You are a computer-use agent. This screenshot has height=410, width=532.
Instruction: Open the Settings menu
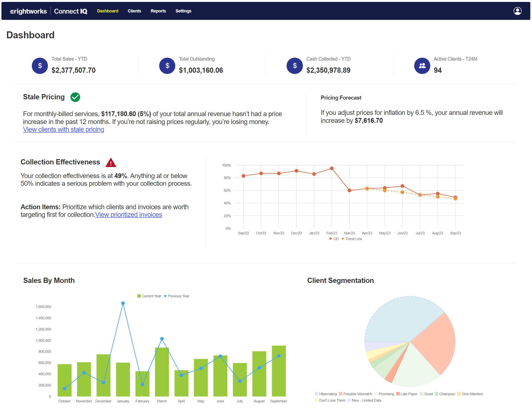(183, 11)
